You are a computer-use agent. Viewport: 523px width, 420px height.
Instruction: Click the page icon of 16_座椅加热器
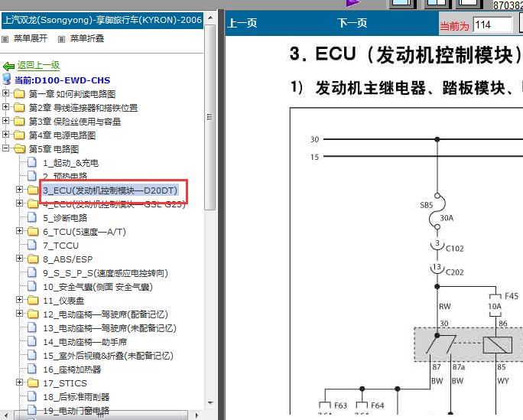coord(32,369)
